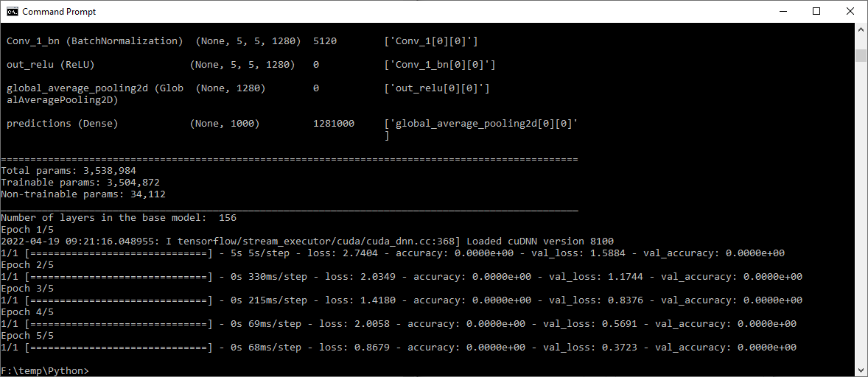Click the '(None, 1280)' output shape
This screenshot has height=377, width=868.
[231, 88]
